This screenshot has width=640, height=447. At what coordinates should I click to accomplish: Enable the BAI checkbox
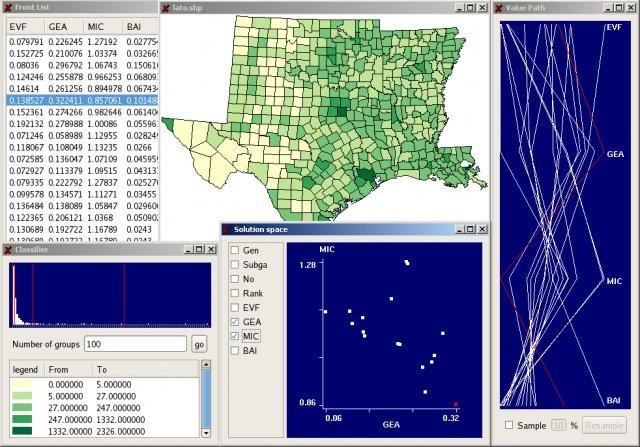(x=235, y=350)
